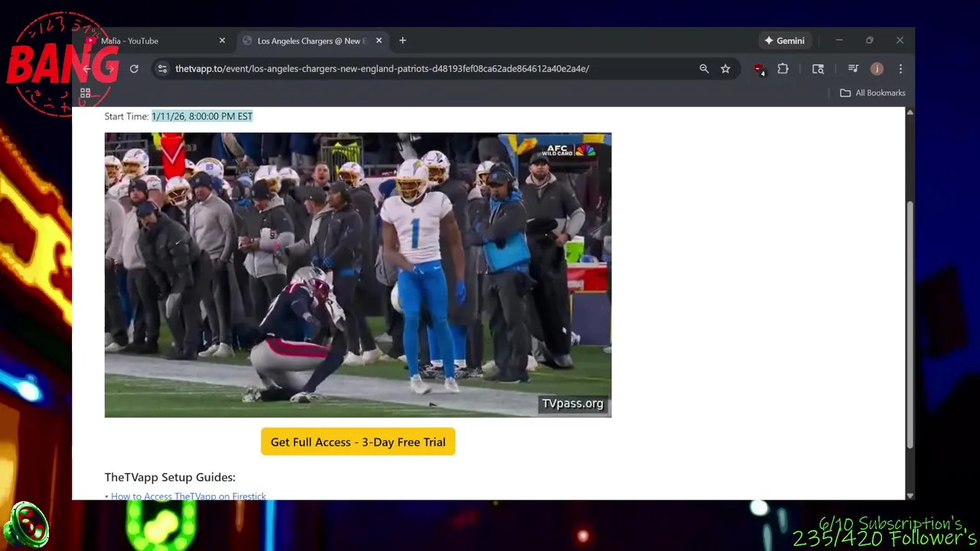Open the apps grid icon in bookmarks bar

(x=86, y=93)
